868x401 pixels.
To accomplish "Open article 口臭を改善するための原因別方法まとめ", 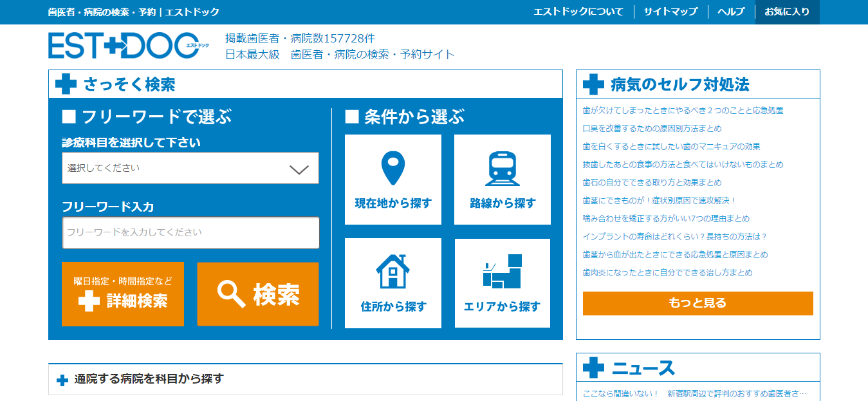I will point(652,129).
